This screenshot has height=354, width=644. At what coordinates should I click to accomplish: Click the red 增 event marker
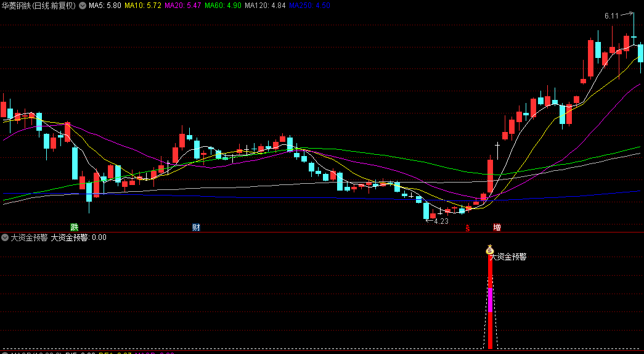point(497,228)
